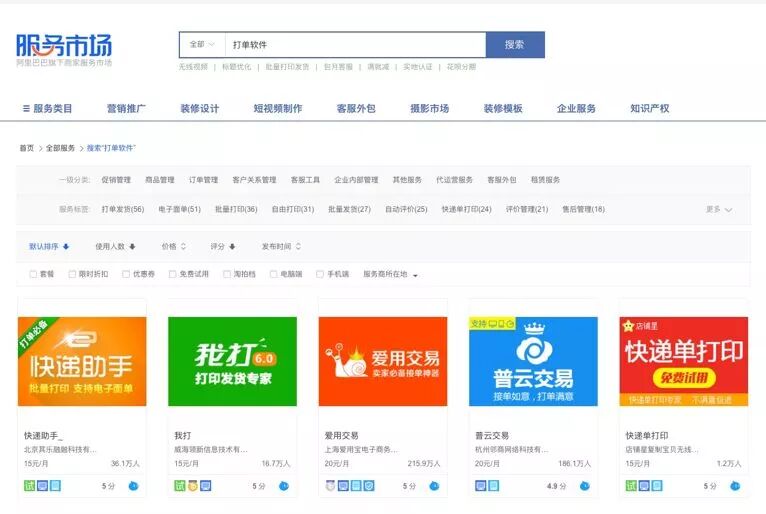Image resolution: width=766 pixels, height=514 pixels.
Task: Switch to 短视频制作 section
Action: [x=278, y=108]
